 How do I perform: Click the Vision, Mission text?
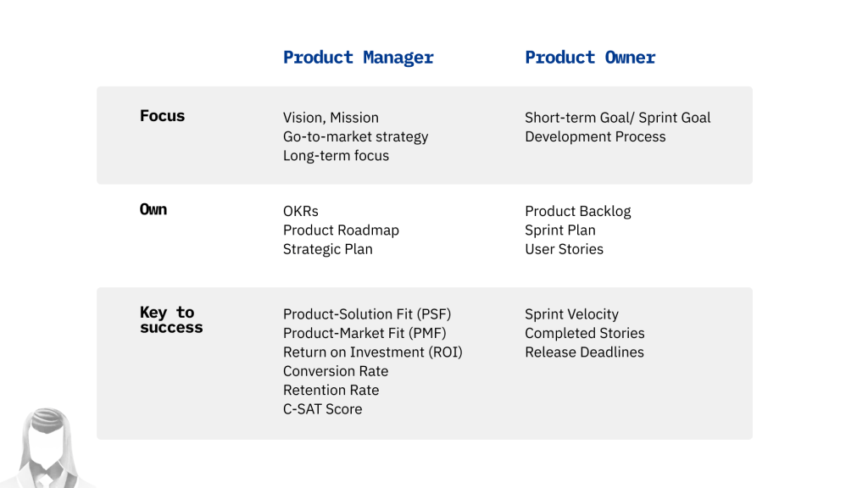tap(331, 118)
